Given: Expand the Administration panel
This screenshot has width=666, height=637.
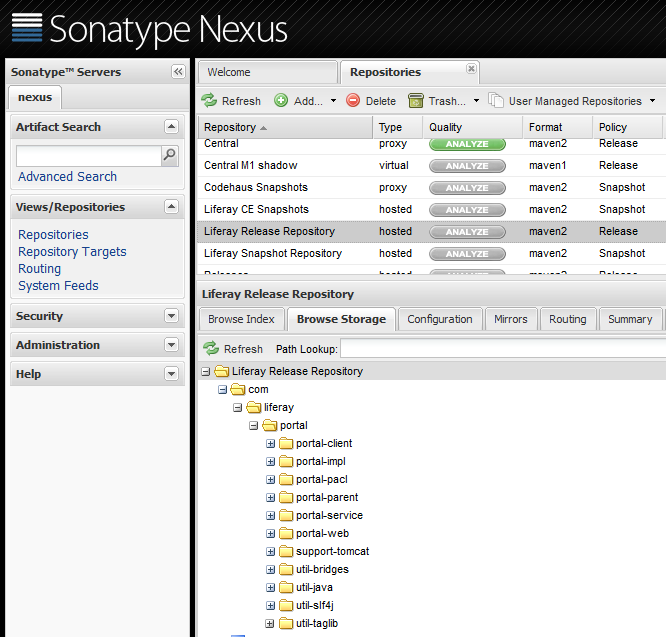Looking at the screenshot, I should pos(171,344).
